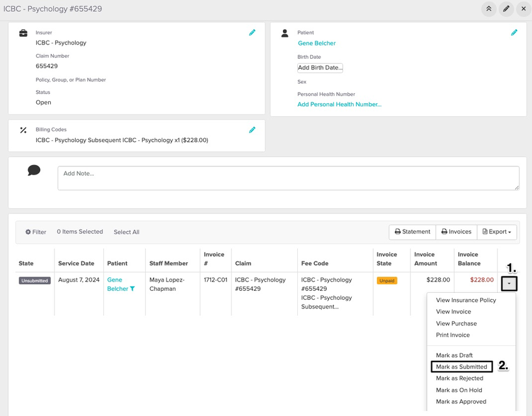The image size is (532, 416).
Task: Click the State column header
Action: (26, 263)
